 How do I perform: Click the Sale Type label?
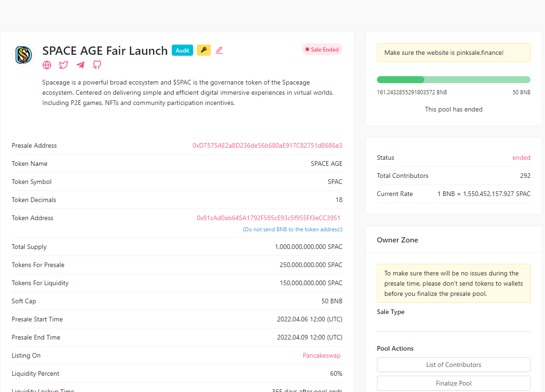tap(391, 312)
